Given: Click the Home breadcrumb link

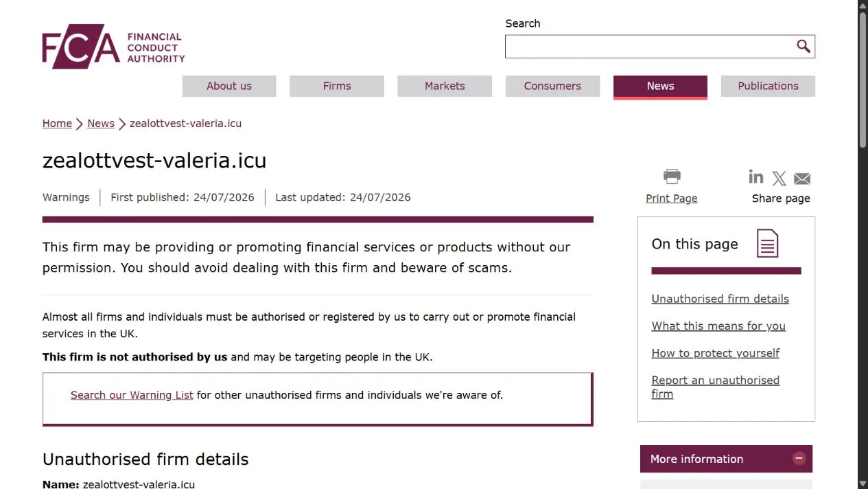Looking at the screenshot, I should coord(57,124).
